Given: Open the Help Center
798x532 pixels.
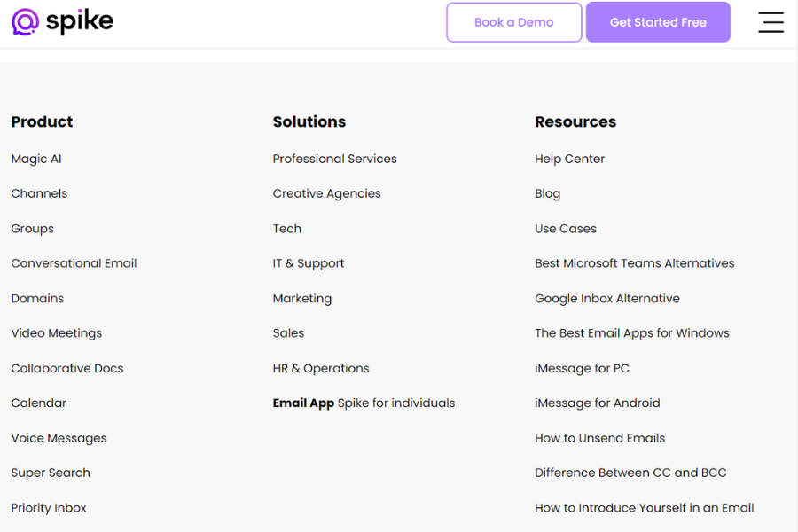Looking at the screenshot, I should (x=569, y=159).
